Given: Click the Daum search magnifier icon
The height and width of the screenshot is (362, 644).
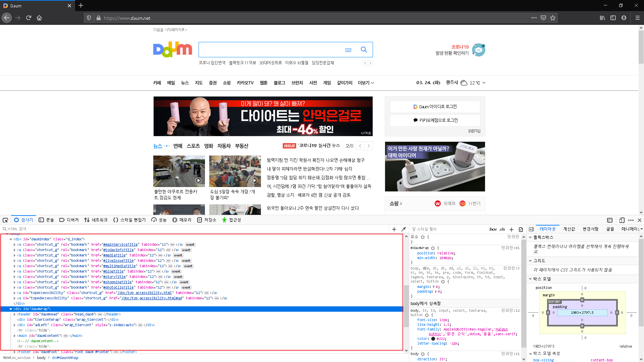Looking at the screenshot, I should tap(364, 50).
